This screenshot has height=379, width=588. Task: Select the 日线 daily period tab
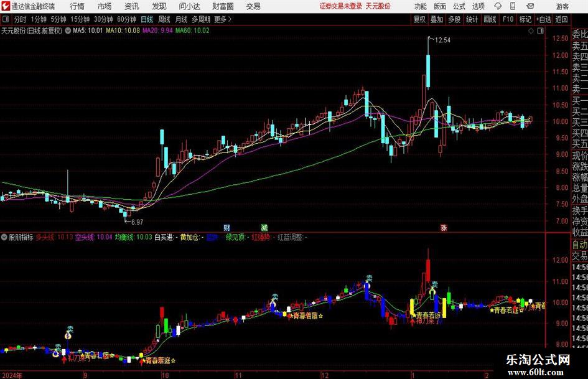(147, 19)
